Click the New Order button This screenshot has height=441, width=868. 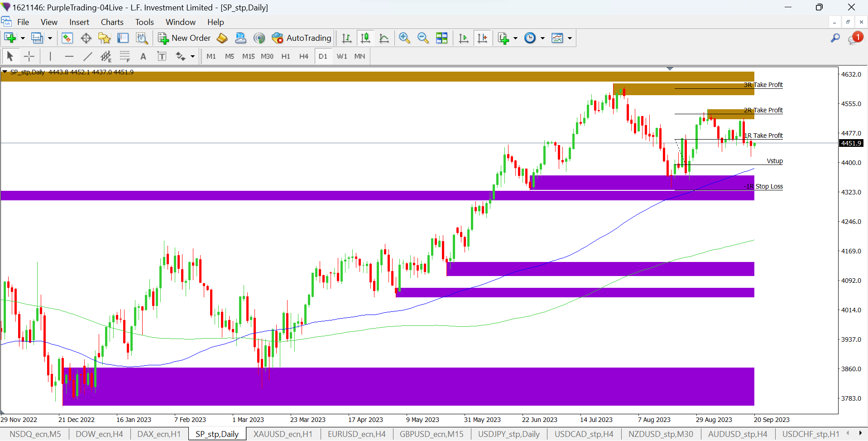(x=184, y=39)
